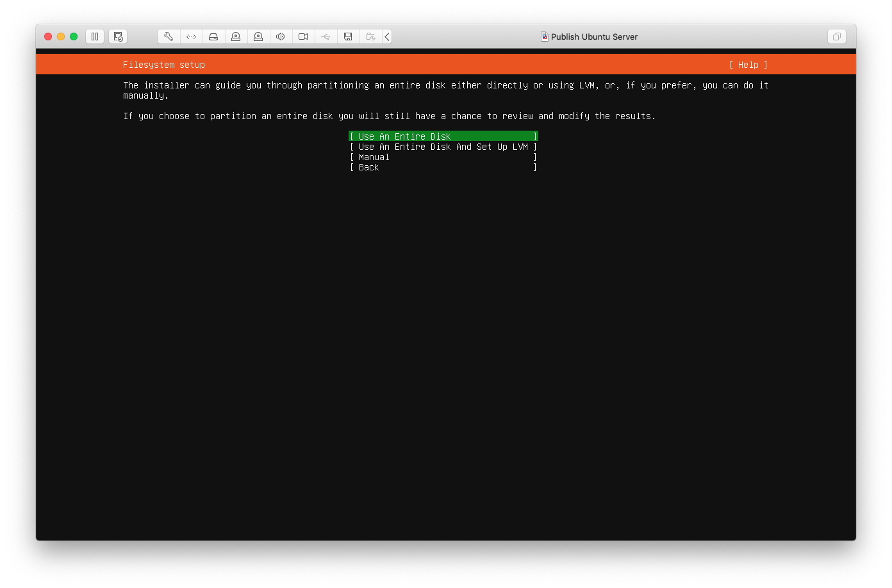
Task: Click the floppy disk icon
Action: pos(348,37)
